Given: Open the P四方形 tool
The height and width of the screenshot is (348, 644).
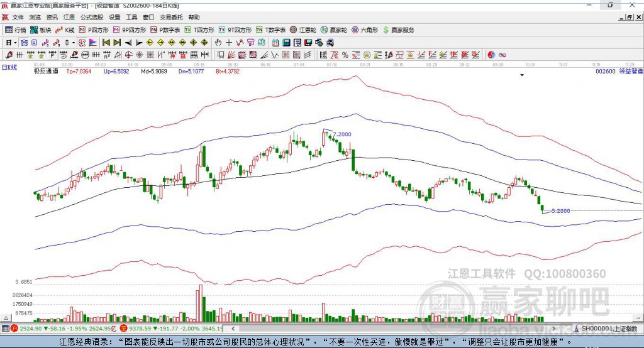Looking at the screenshot, I should (94, 30).
